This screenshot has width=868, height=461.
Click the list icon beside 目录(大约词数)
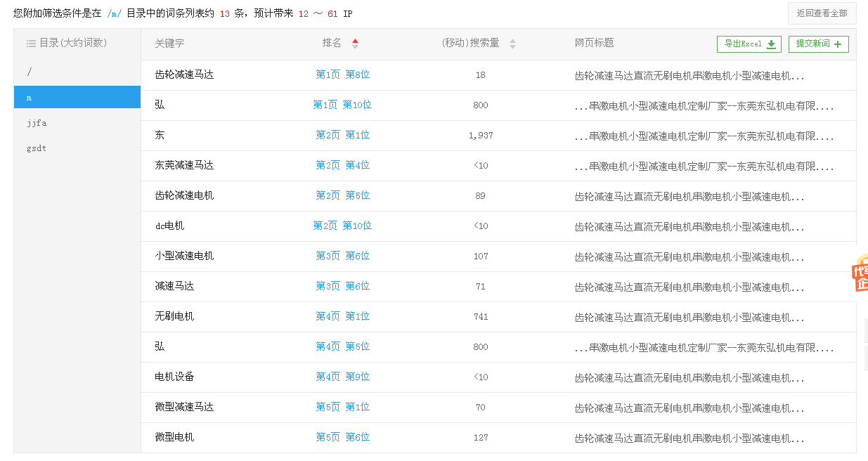31,44
